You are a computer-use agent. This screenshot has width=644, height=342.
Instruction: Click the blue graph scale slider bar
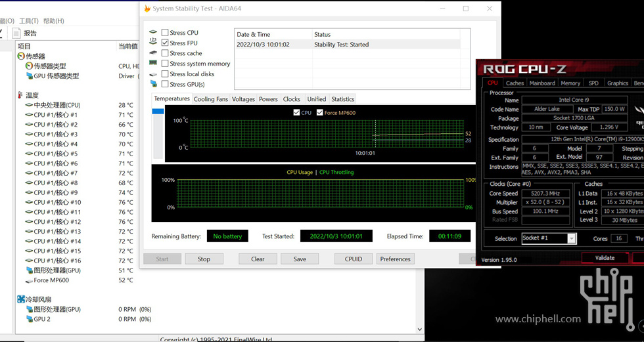(158, 111)
